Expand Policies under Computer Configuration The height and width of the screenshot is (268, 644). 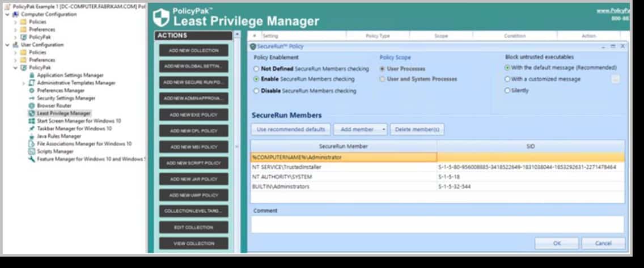16,22
